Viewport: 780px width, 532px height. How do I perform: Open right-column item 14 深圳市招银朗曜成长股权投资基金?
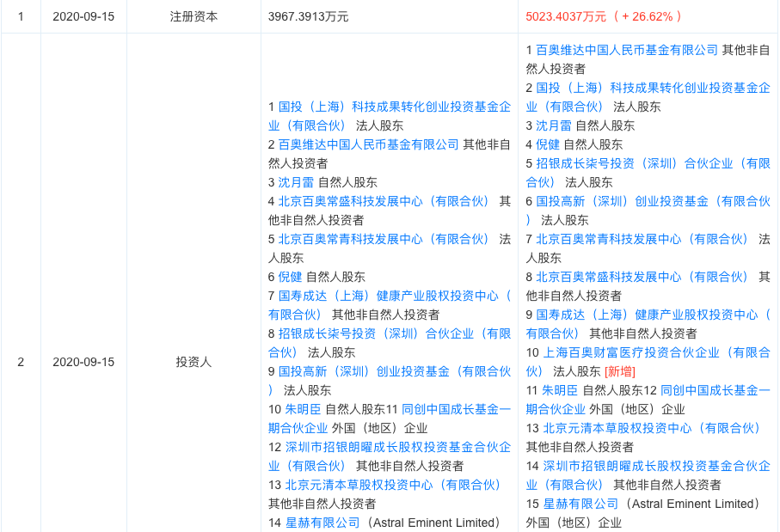click(x=656, y=466)
